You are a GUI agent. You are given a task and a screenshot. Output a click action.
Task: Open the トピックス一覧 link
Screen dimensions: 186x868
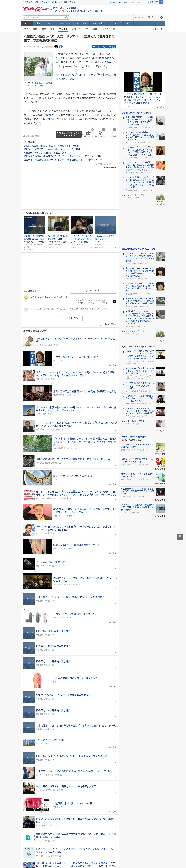(x=155, y=29)
